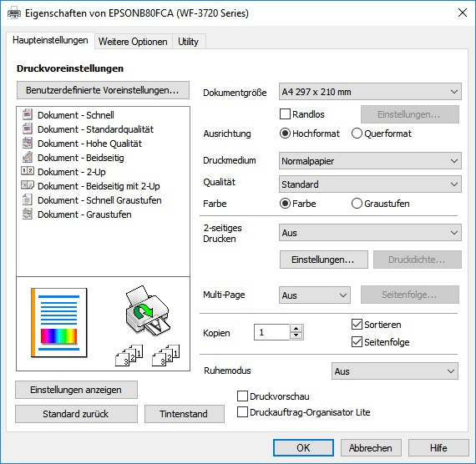Click the page preview with color bar

[59, 323]
